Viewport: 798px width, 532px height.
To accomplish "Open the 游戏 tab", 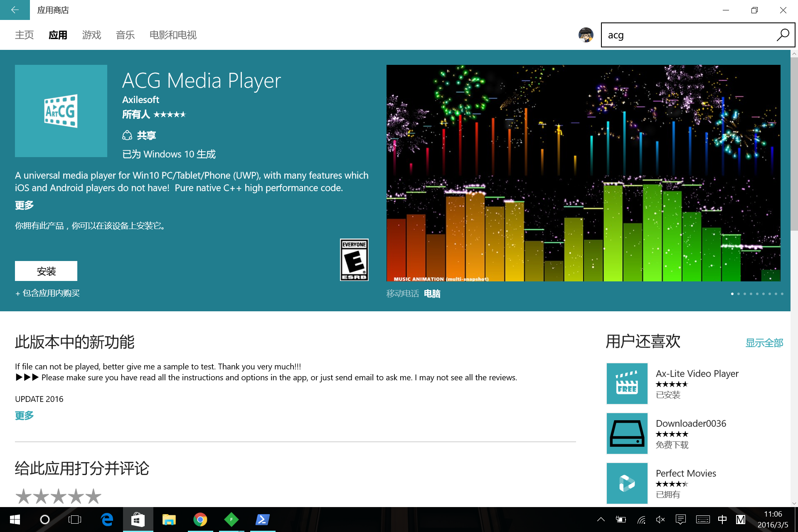I will [x=91, y=35].
